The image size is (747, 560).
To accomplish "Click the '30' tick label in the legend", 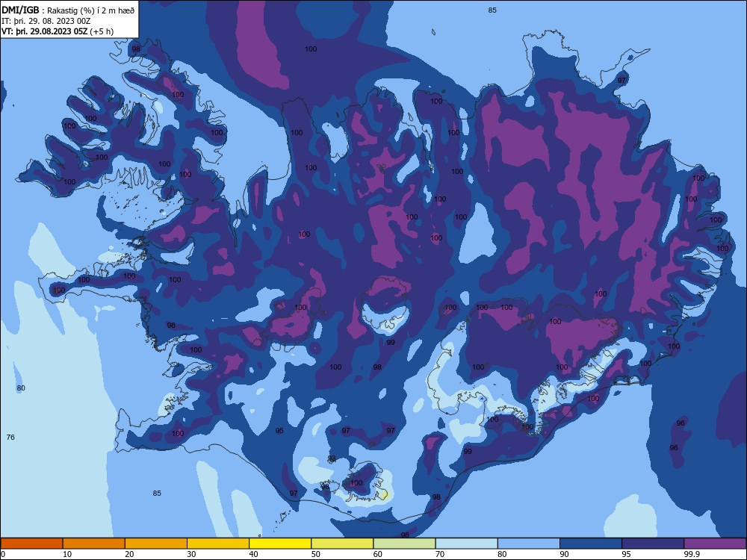I will [191, 554].
